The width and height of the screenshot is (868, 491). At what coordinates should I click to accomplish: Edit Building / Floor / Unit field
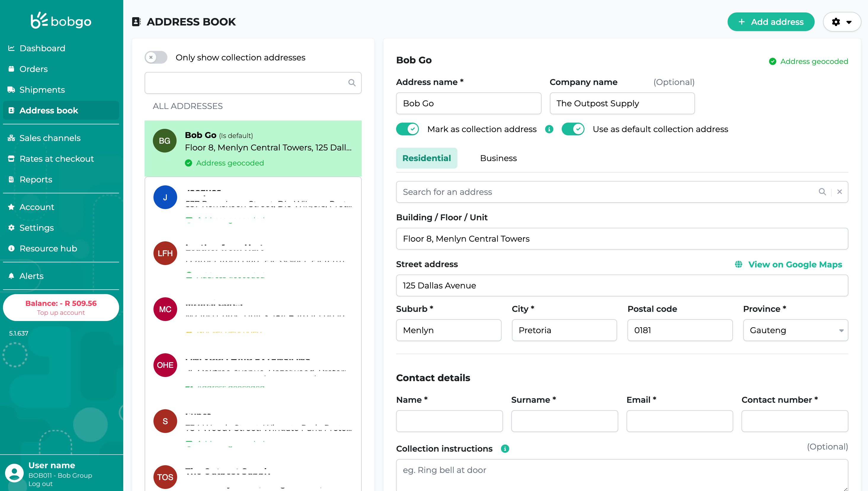coord(622,239)
